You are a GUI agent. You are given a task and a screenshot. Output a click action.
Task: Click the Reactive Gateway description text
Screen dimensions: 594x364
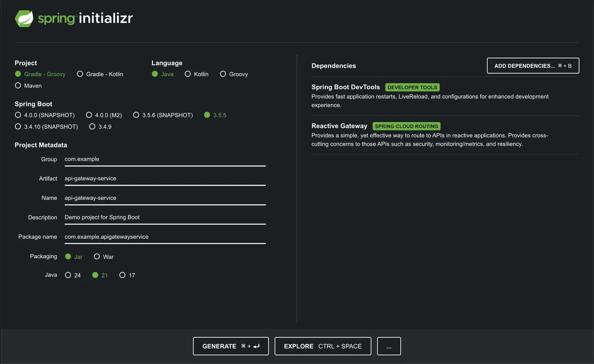430,139
